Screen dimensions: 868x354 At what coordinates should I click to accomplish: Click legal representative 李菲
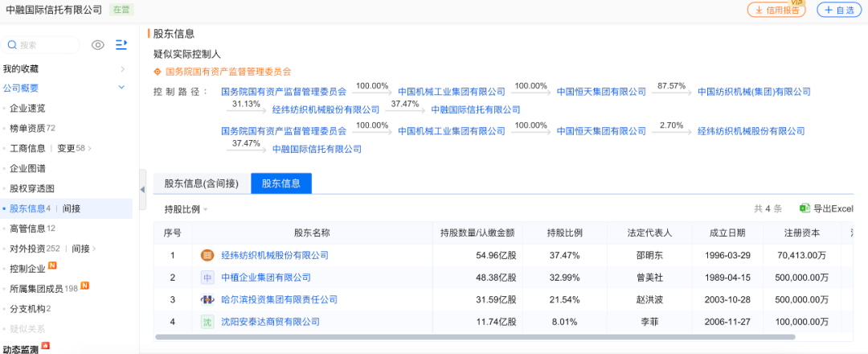pos(649,322)
